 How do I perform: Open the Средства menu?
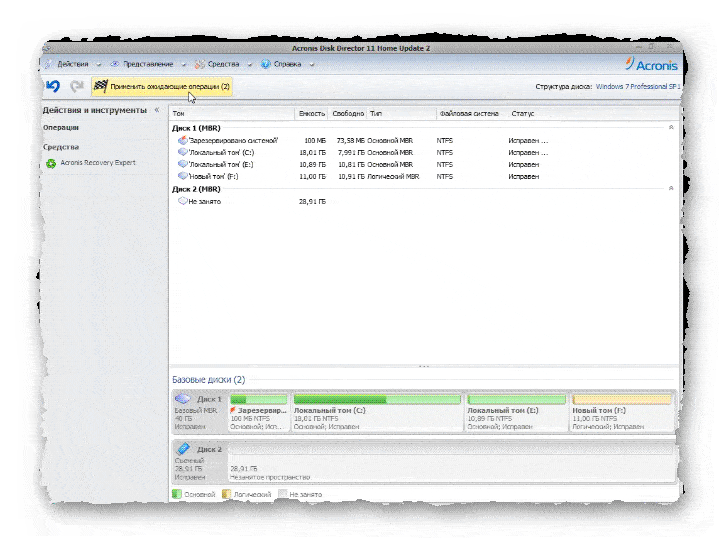(223, 64)
